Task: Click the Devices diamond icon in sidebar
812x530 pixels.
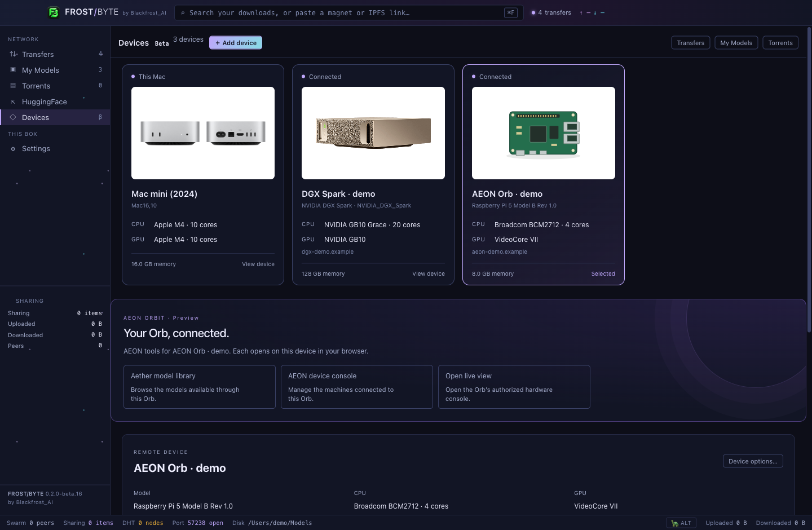Action: point(13,117)
